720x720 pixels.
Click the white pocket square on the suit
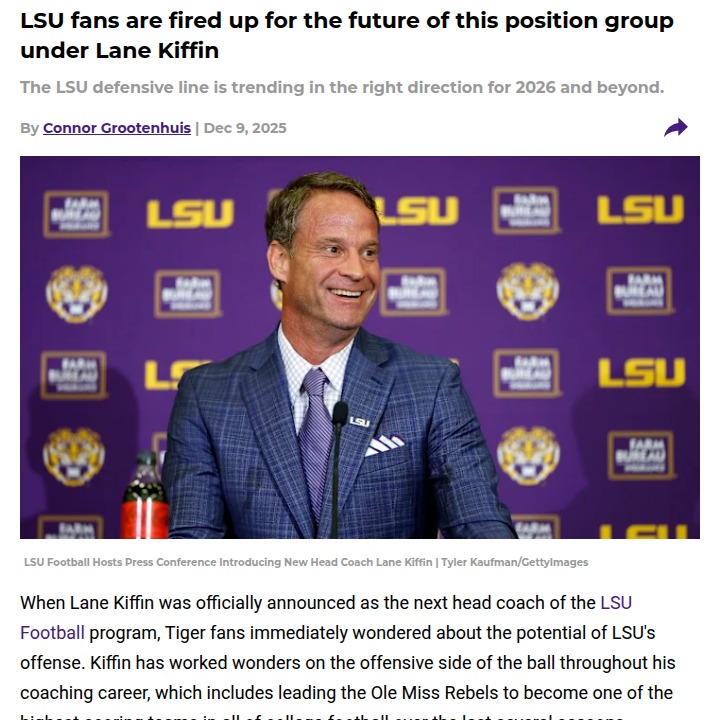pyautogui.click(x=385, y=444)
